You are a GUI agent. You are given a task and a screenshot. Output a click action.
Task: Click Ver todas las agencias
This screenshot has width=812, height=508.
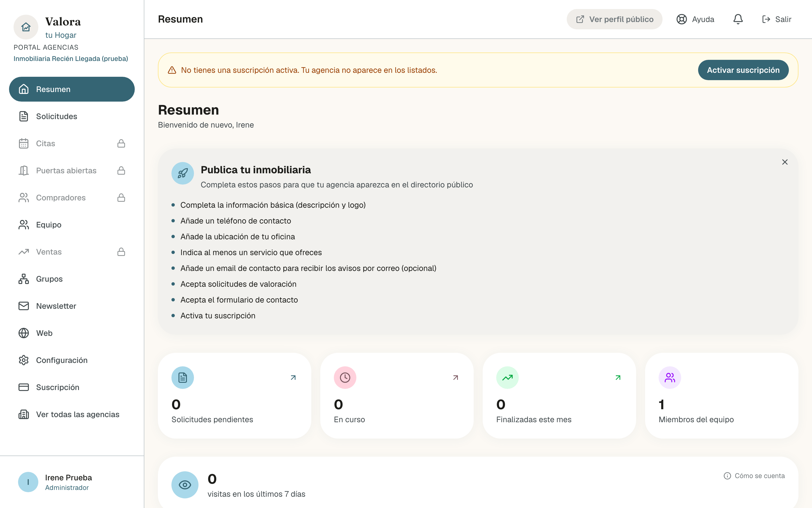pyautogui.click(x=72, y=415)
